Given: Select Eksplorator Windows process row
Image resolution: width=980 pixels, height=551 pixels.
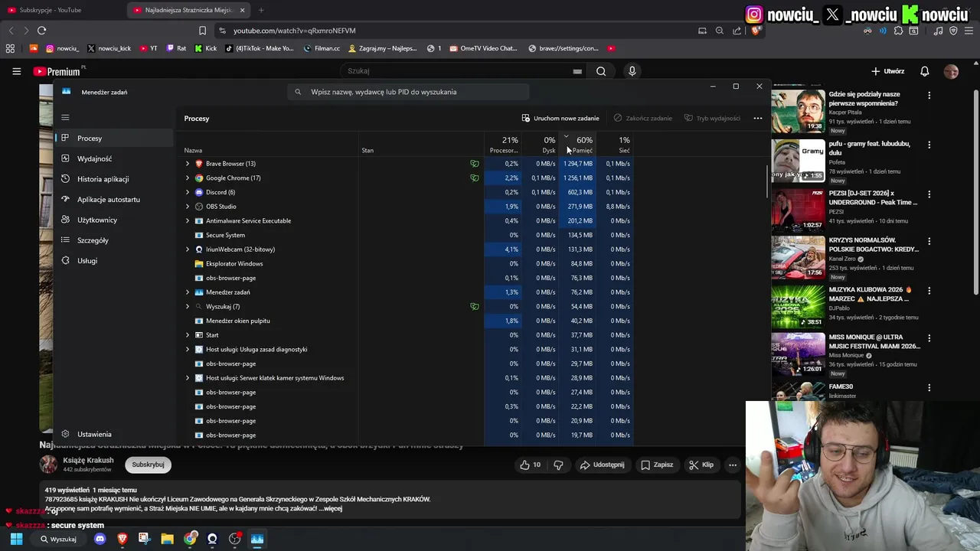Looking at the screenshot, I should [407, 263].
